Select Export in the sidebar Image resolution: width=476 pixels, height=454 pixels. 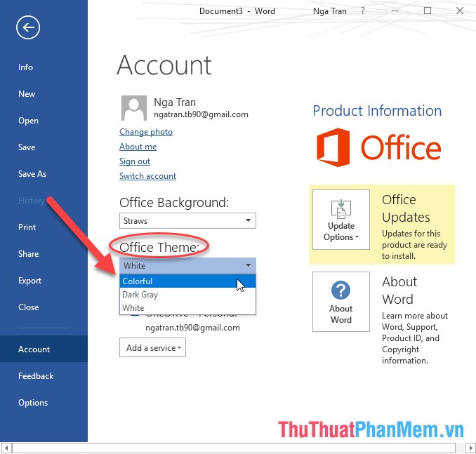click(29, 281)
